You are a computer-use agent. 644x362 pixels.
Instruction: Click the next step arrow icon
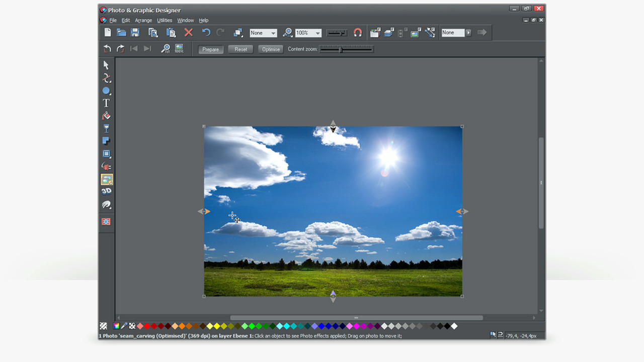(147, 49)
